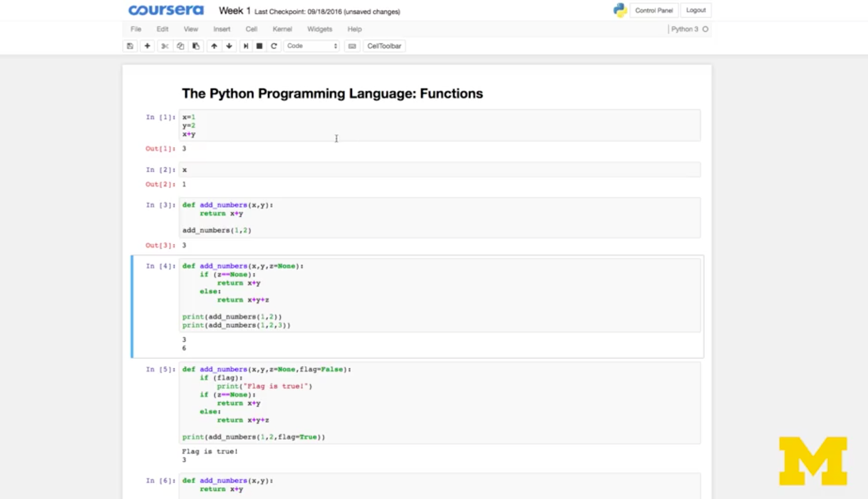Viewport: 868px width, 499px height.
Task: Click the CellToolbar button
Action: click(x=384, y=46)
